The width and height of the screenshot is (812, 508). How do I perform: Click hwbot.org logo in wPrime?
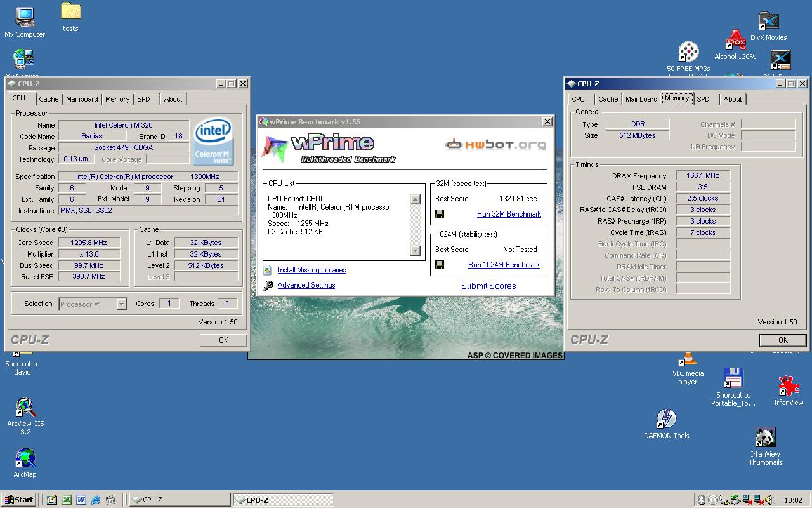click(x=495, y=144)
